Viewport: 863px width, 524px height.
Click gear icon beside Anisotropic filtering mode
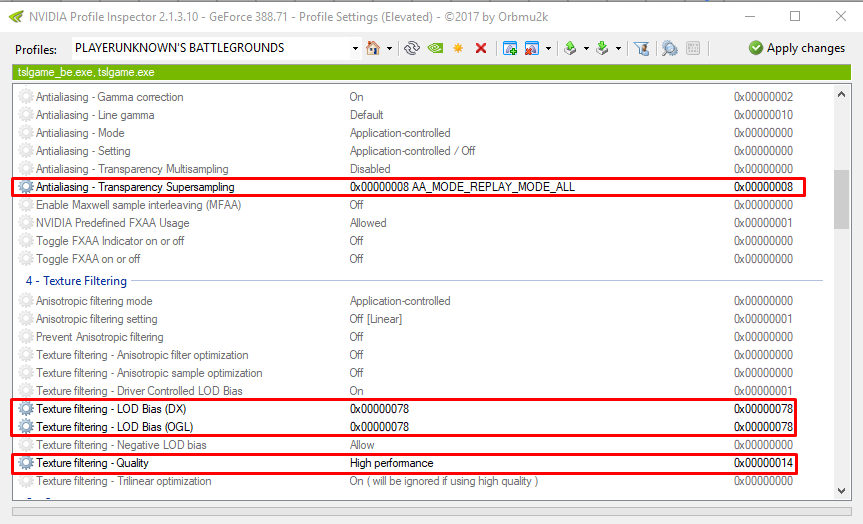pos(26,301)
